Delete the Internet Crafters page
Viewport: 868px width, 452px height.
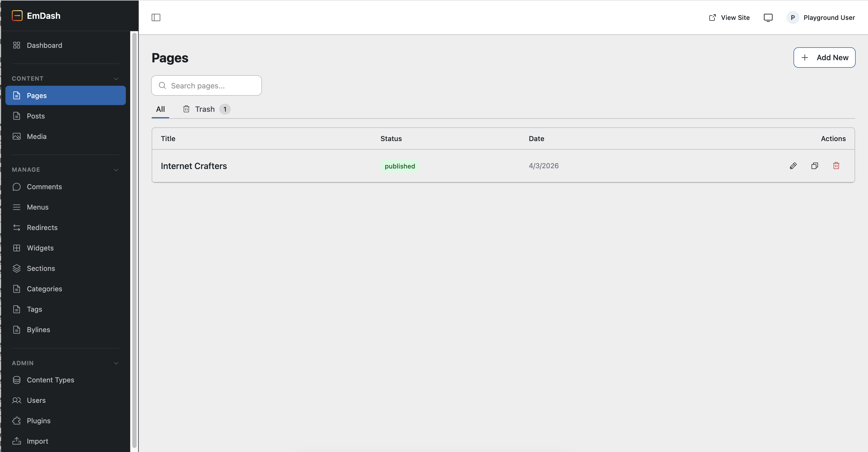point(836,166)
